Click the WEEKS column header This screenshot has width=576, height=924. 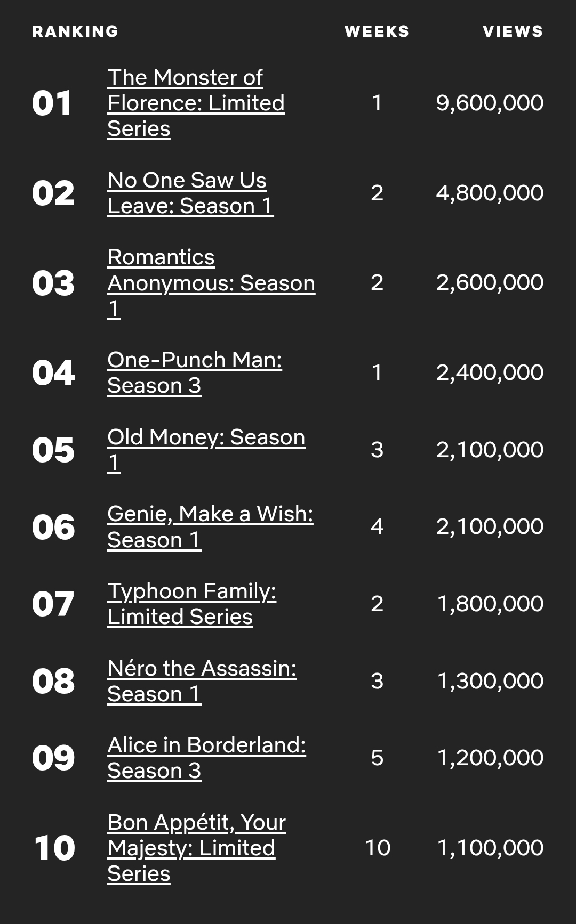coord(377,31)
